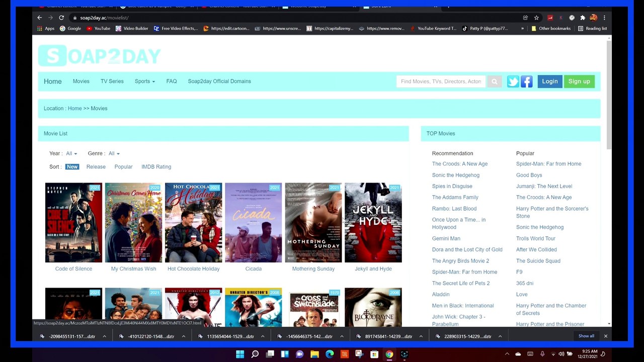The image size is (644, 362).
Task: Click Show all downloads
Action: (586, 336)
